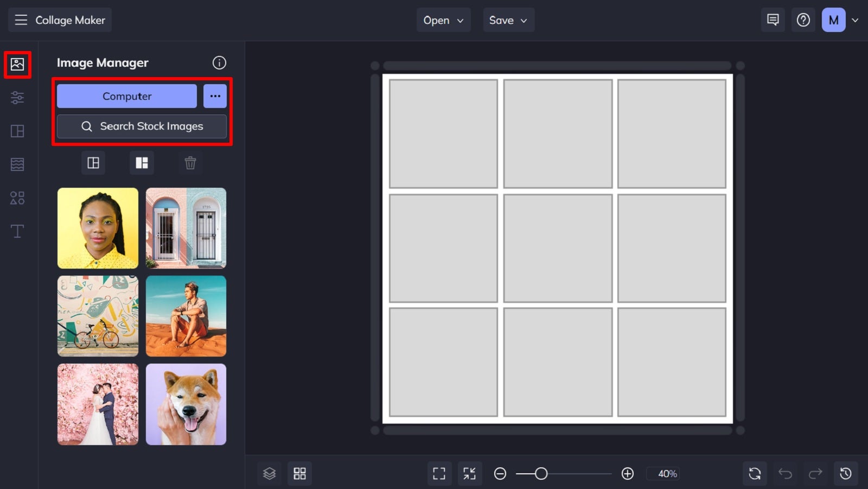Upload images using the Computer button
Image resolution: width=868 pixels, height=489 pixels.
click(x=126, y=96)
